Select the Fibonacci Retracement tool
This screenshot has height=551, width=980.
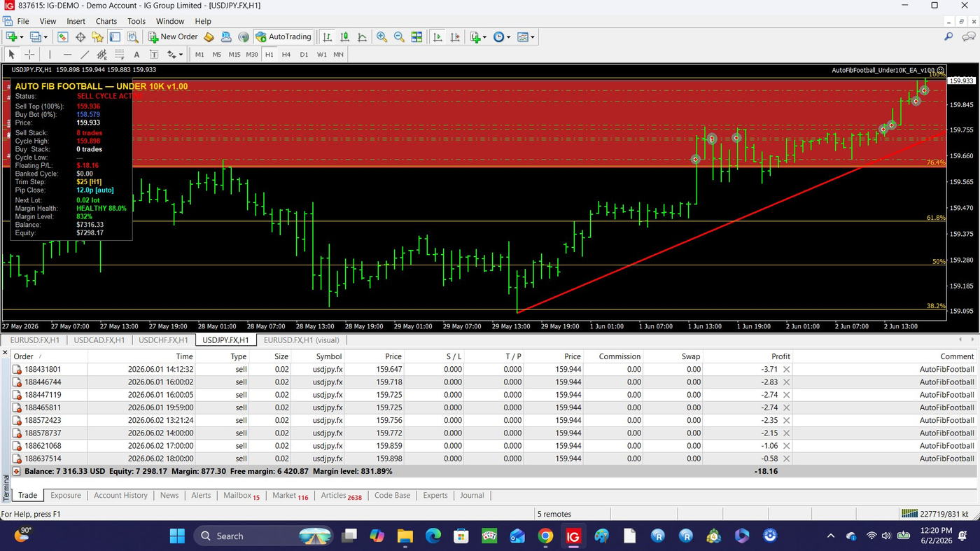[119, 54]
